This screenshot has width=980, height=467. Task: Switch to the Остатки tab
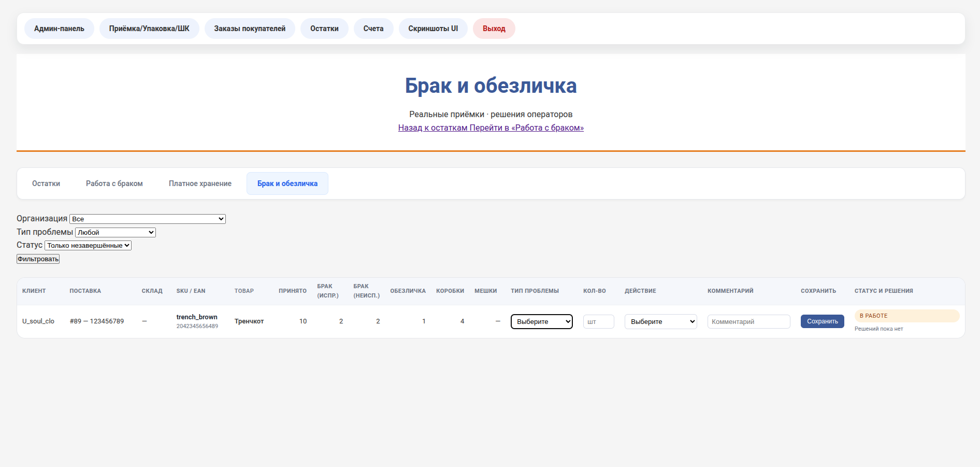[46, 183]
